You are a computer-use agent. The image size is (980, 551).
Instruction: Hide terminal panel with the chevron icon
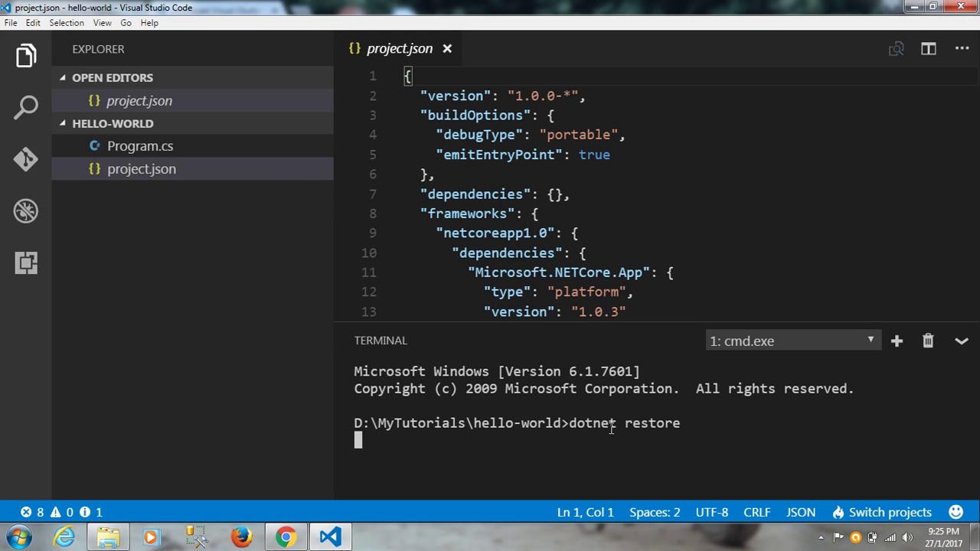pyautogui.click(x=962, y=341)
